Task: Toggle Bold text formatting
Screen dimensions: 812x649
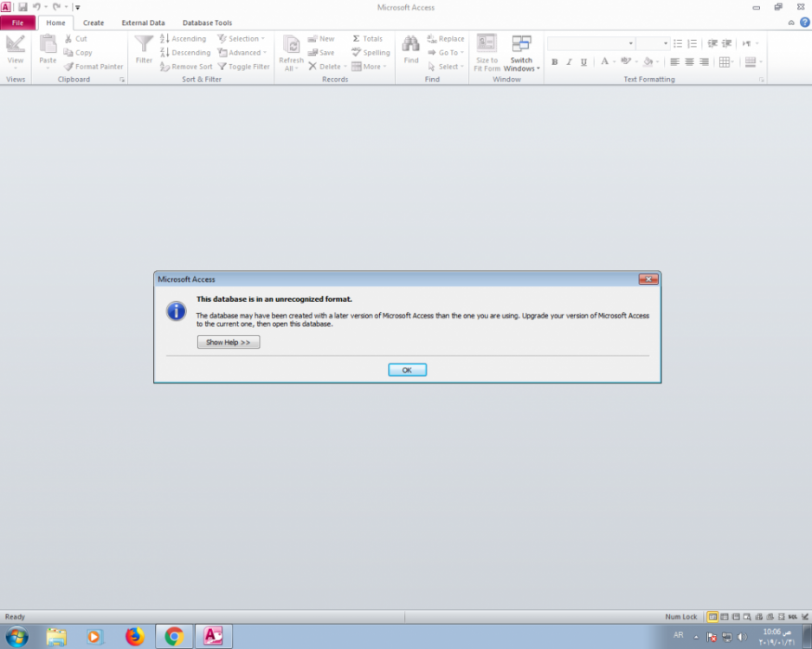Action: click(555, 61)
